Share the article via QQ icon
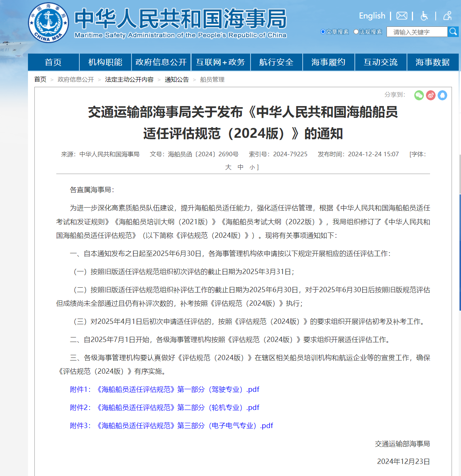Image resolution: width=461 pixels, height=476 pixels. click(442, 95)
